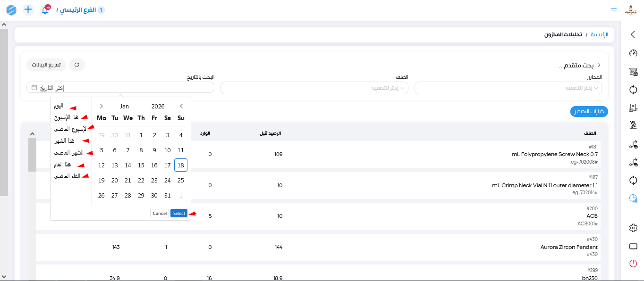Image resolution: width=644 pixels, height=281 pixels.
Task: Click the refresh icon beside تفريغ البيانات
Action: click(x=77, y=65)
